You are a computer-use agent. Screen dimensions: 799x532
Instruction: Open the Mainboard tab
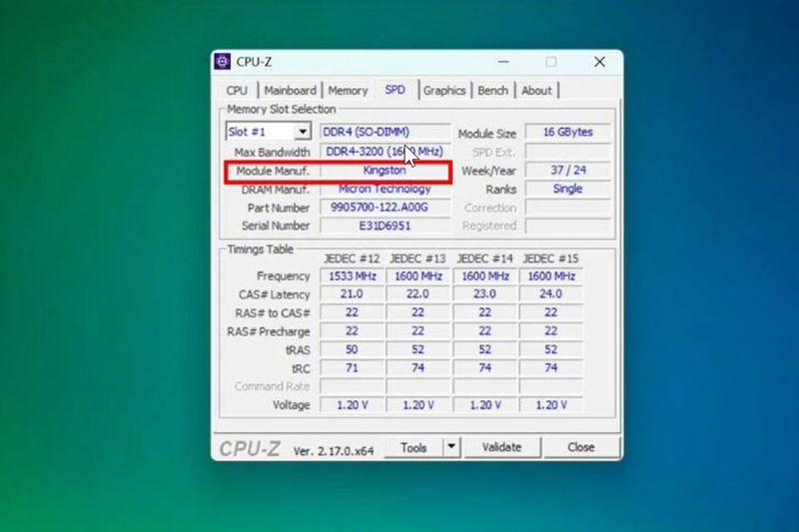pos(290,91)
